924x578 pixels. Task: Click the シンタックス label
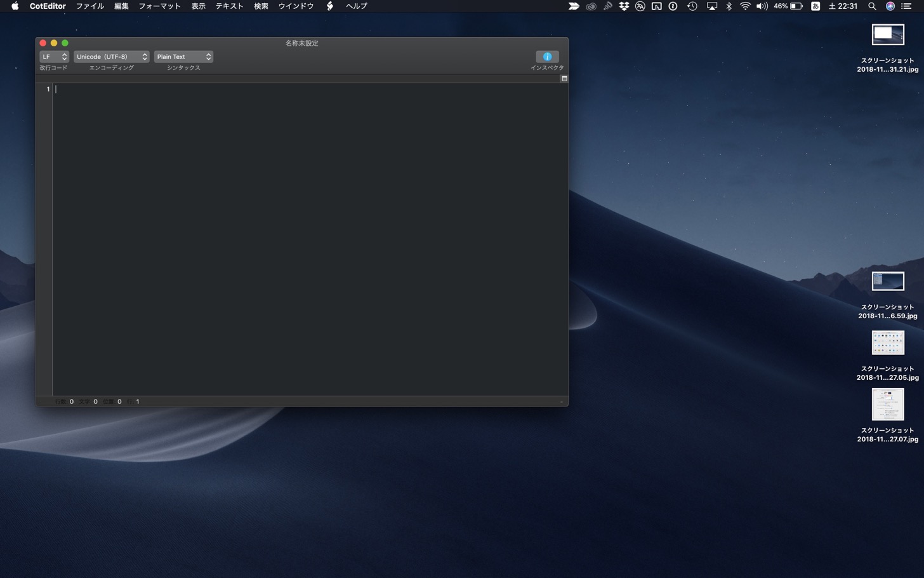[x=183, y=67]
